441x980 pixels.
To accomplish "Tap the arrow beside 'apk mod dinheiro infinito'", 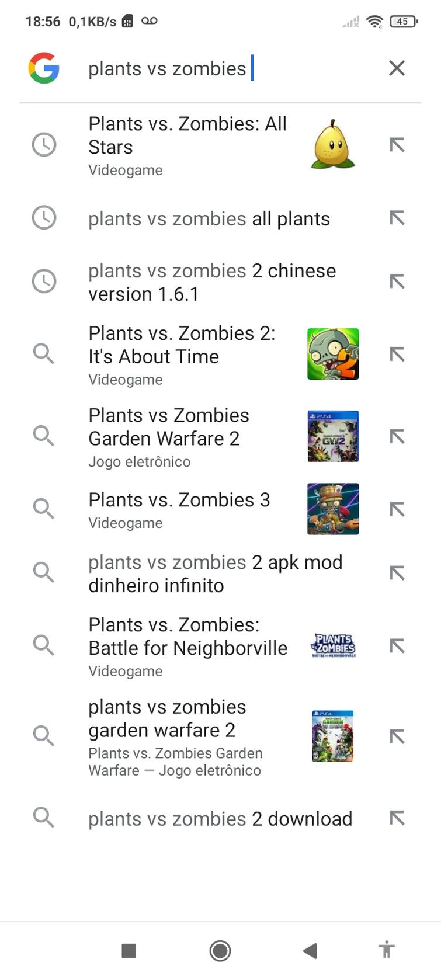I will click(397, 574).
